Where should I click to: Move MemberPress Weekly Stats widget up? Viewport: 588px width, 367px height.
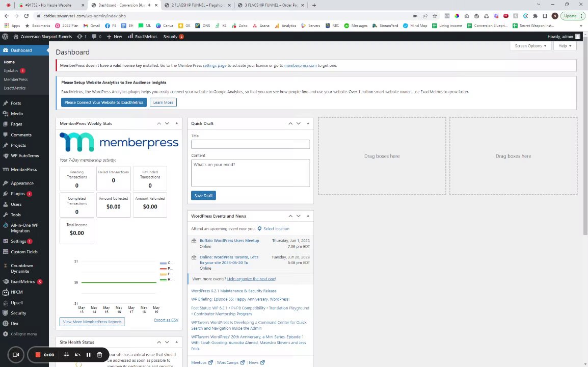tap(159, 123)
